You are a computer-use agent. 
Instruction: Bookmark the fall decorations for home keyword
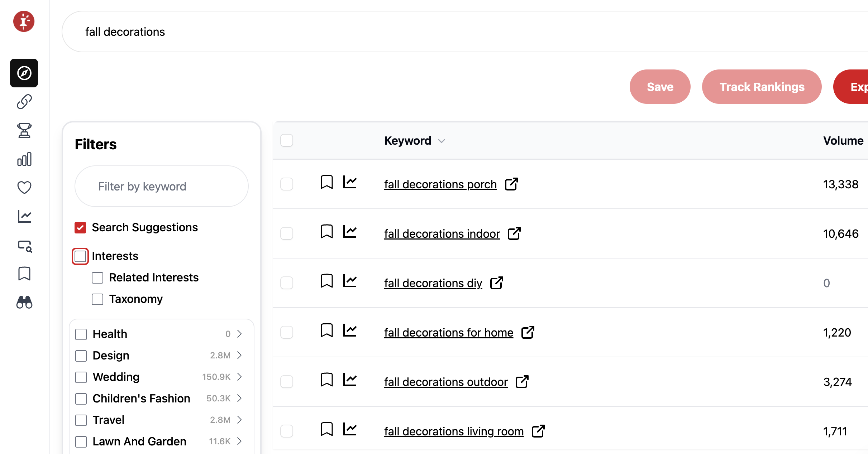(x=326, y=330)
